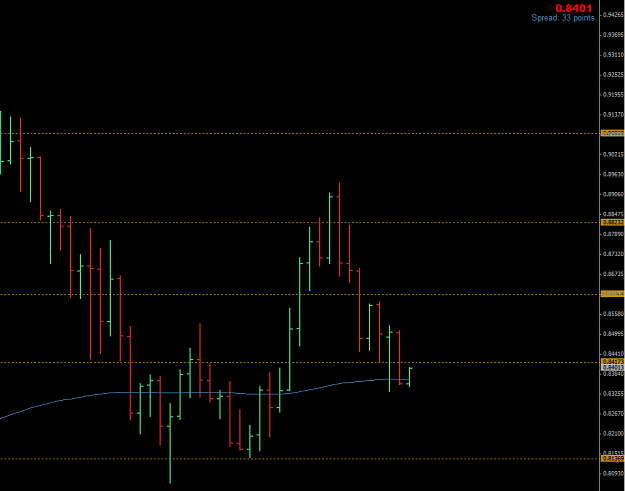Viewport: 625px width, 491px height.
Task: Click the 0.92525 price scale label
Action: coord(613,75)
